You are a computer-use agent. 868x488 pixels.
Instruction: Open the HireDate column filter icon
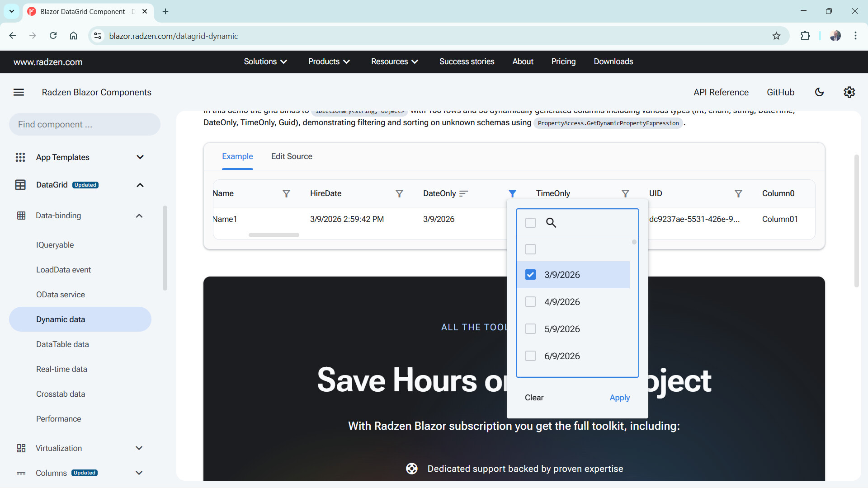coord(399,193)
